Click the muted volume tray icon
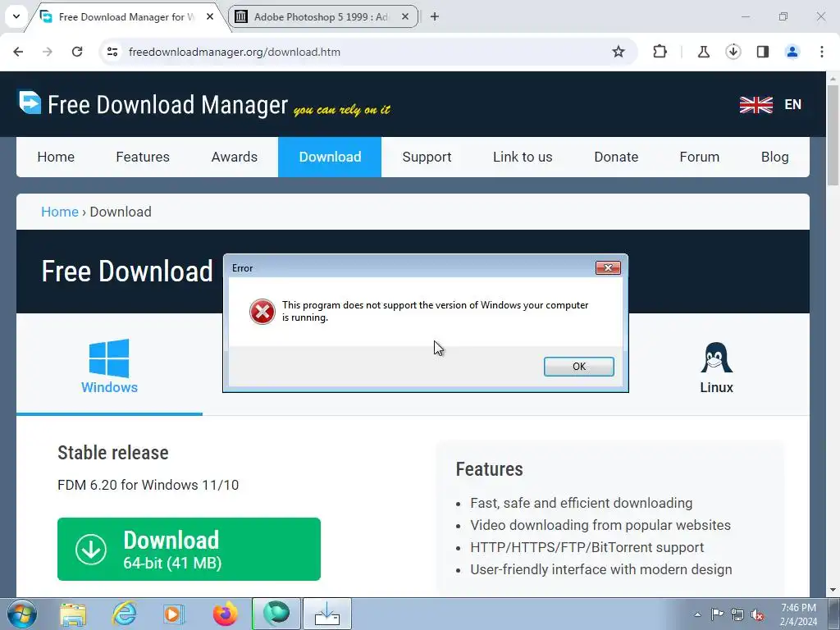Screen dimensions: 840x630 pos(757,614)
